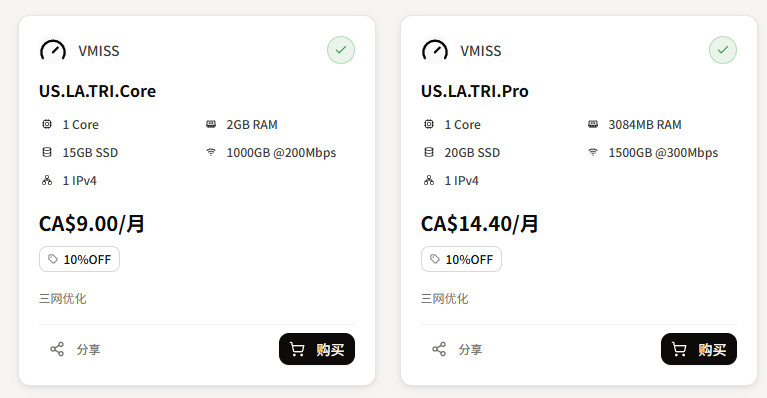The height and width of the screenshot is (398, 767).
Task: Click green checkmark badge on US.LA.TRI.Pro card
Action: tap(723, 50)
